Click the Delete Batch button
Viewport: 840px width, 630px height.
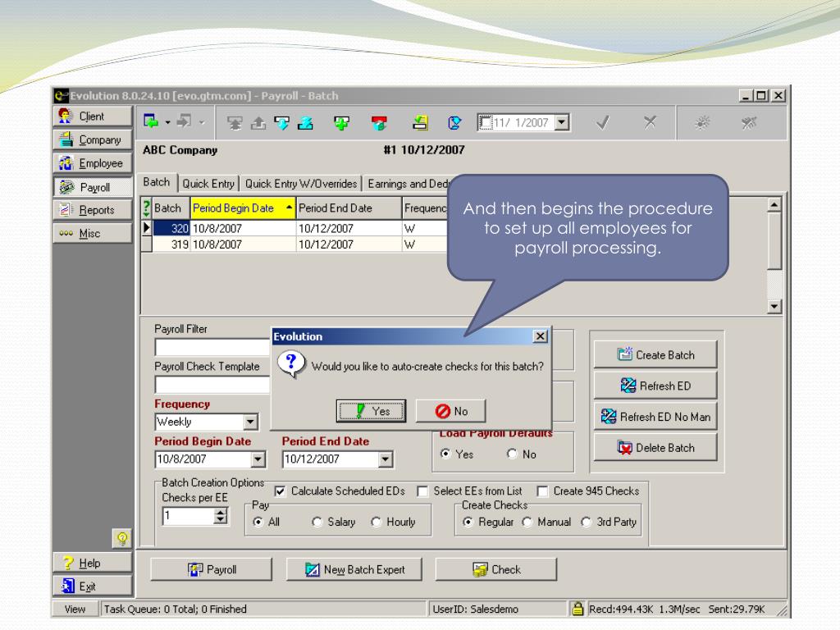[x=655, y=447]
